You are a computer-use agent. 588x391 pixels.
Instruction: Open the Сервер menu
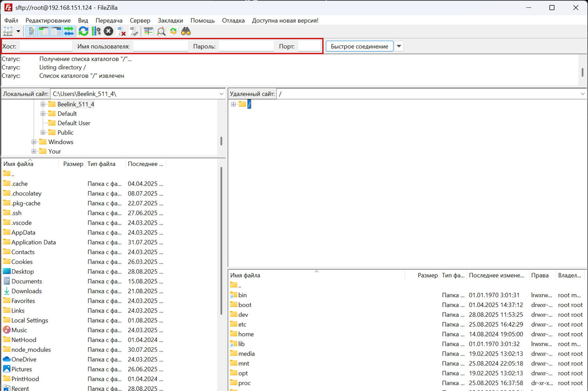click(140, 20)
